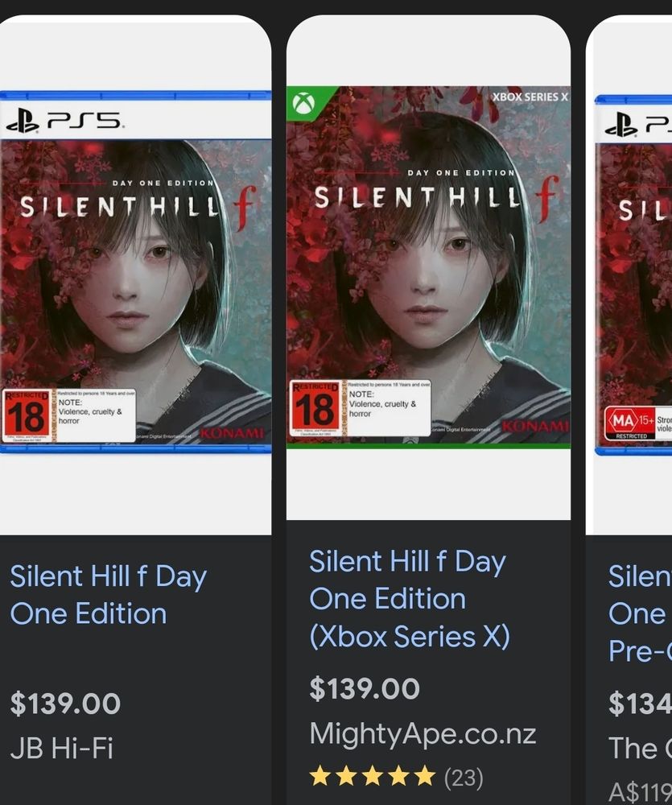Click the green Xbox logo on the middle cover
Viewport: 672px width, 805px height.
click(x=303, y=103)
